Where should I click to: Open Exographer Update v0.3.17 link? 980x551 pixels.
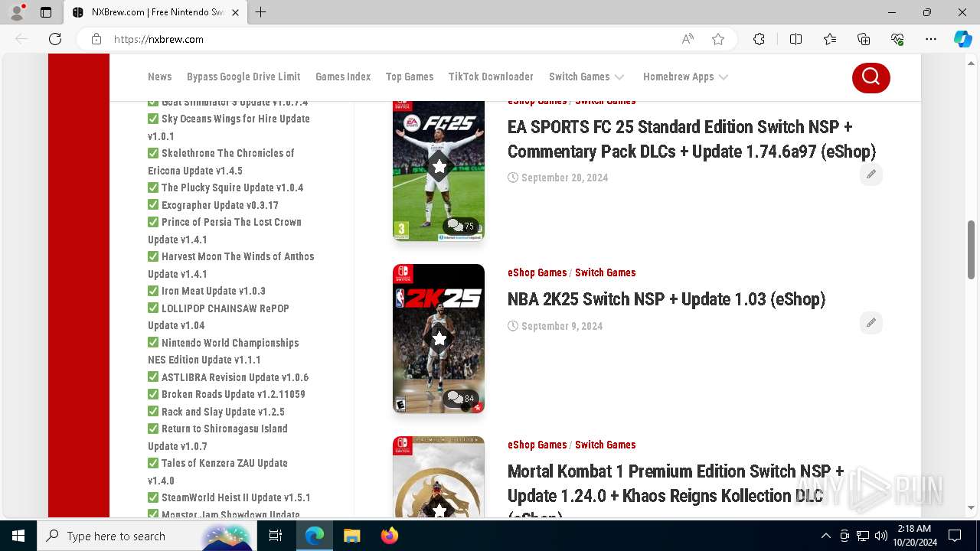click(220, 205)
